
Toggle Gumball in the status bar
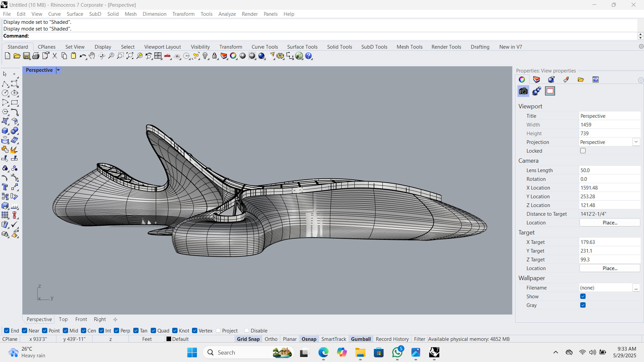[x=361, y=339]
